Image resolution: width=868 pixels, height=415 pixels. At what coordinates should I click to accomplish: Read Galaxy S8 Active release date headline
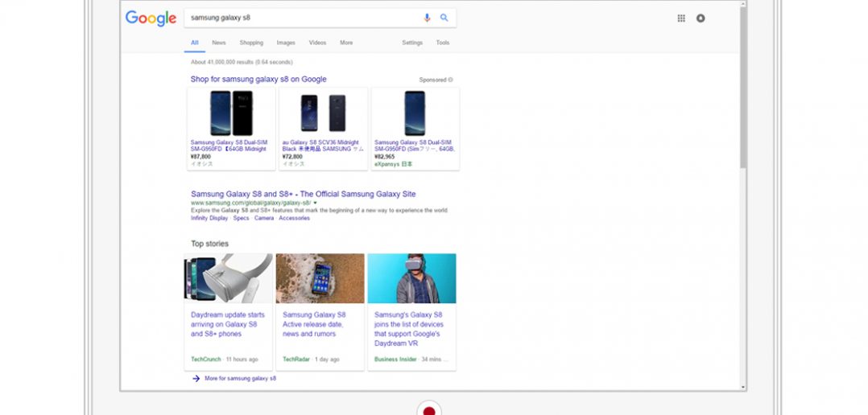click(314, 324)
